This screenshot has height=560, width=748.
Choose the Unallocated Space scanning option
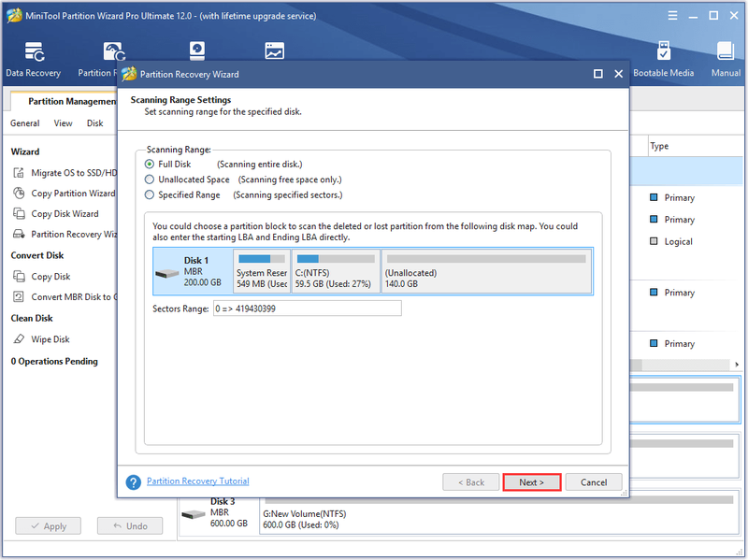pos(150,179)
